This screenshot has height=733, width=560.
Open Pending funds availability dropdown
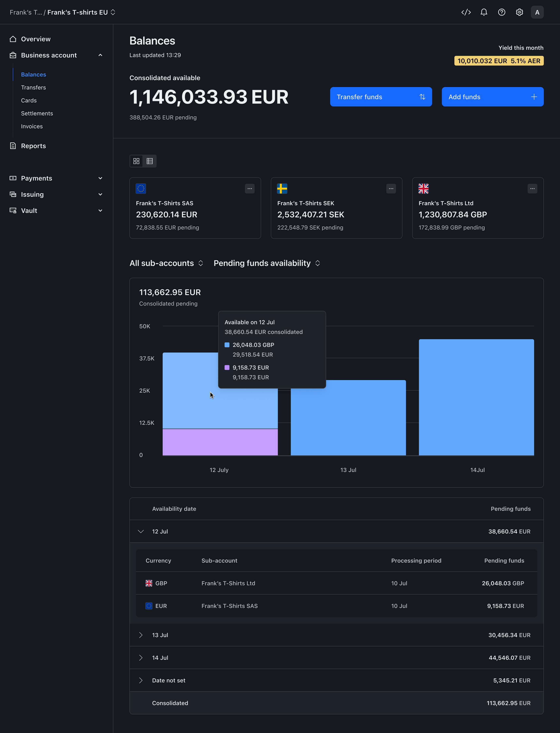[x=267, y=263]
